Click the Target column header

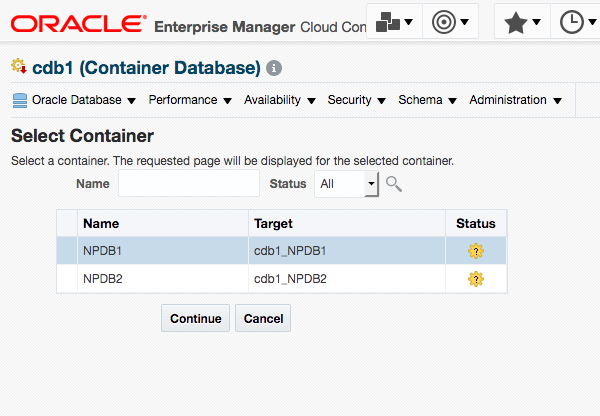point(347,223)
